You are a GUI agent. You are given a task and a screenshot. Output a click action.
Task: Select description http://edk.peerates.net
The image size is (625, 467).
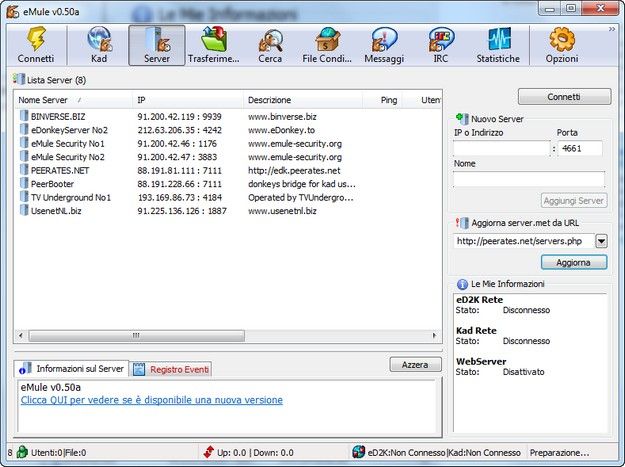(x=294, y=171)
